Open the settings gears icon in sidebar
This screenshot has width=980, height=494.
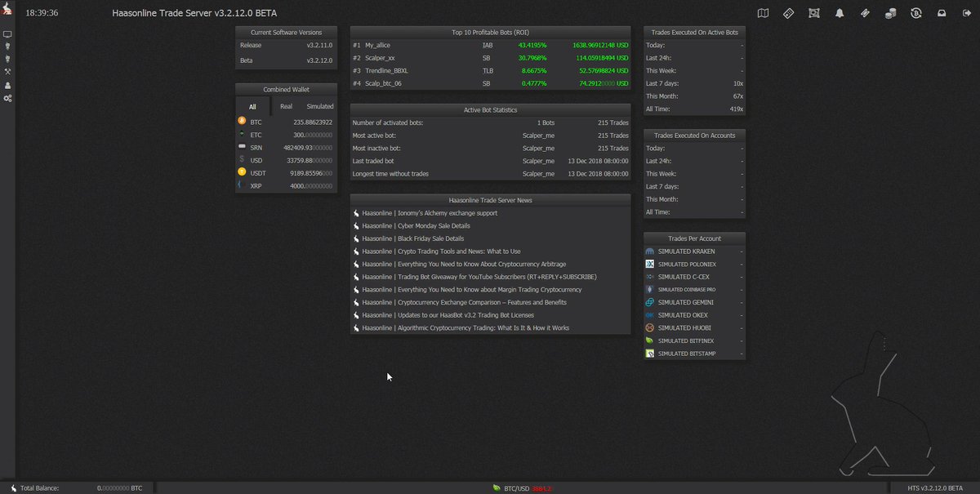tap(7, 98)
